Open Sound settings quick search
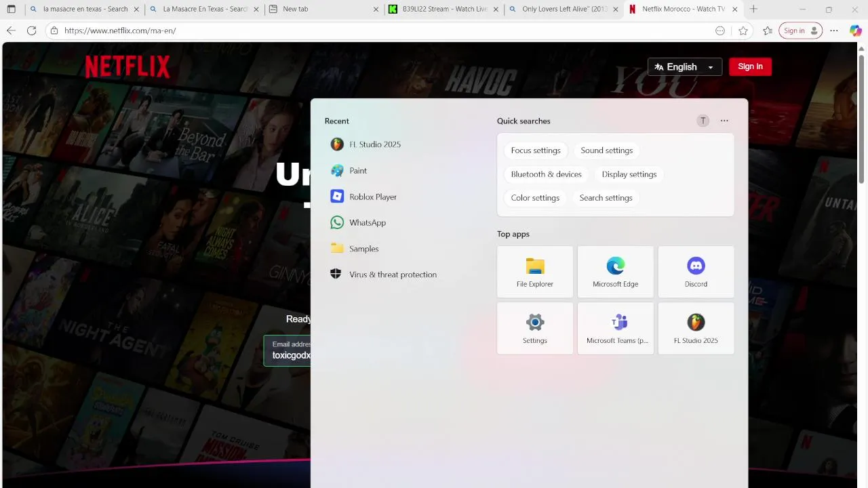Screen dimensions: 868x488 pos(607,150)
